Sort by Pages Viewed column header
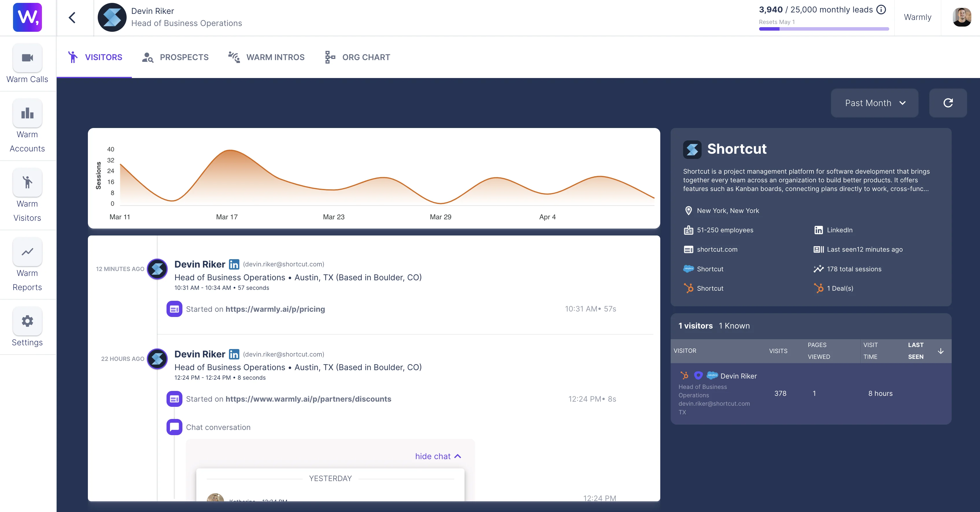This screenshot has width=980, height=512. 819,351
